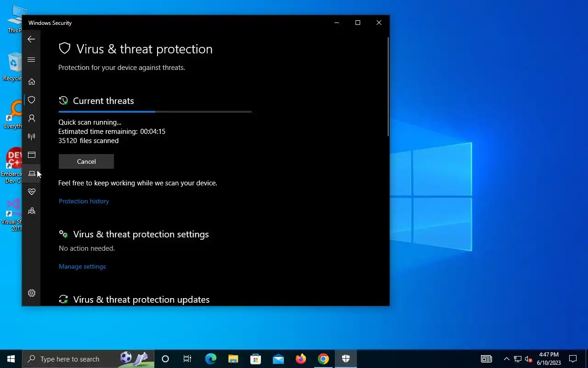Open App & browser control icon
Image resolution: width=588 pixels, height=368 pixels.
pos(31,155)
